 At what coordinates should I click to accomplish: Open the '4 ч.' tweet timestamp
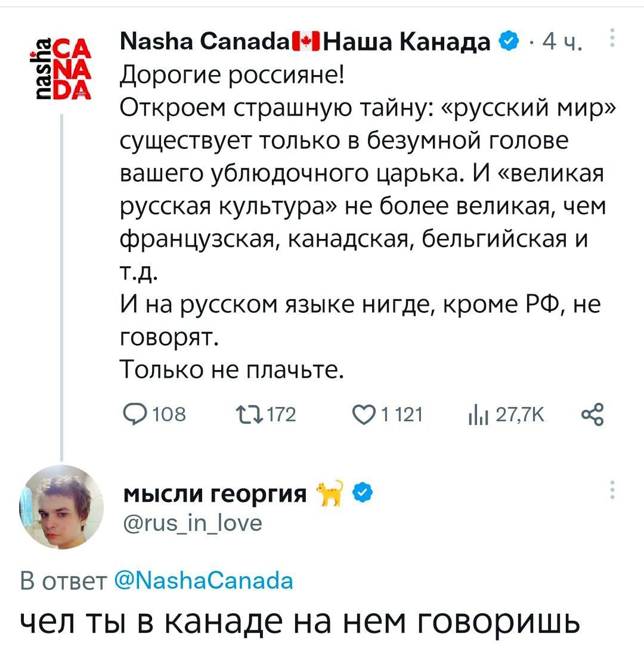click(x=562, y=43)
